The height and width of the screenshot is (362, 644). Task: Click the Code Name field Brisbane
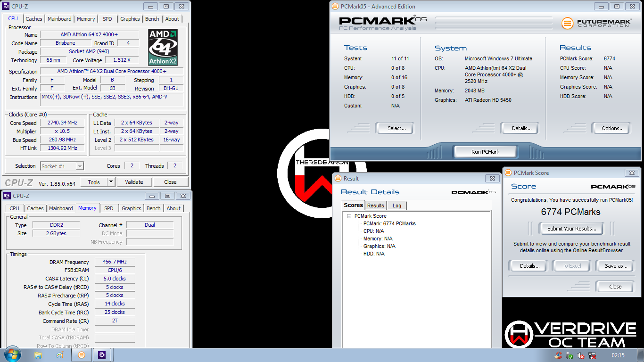[65, 43]
